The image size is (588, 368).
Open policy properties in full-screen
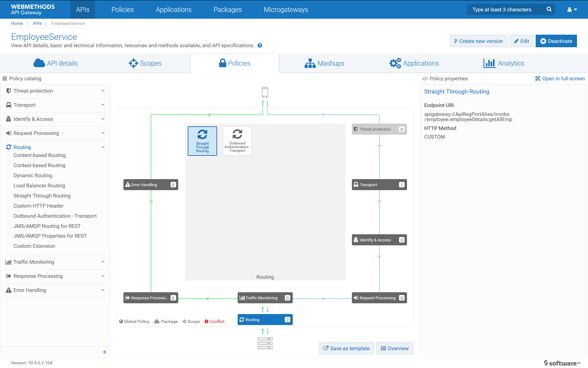click(x=560, y=79)
